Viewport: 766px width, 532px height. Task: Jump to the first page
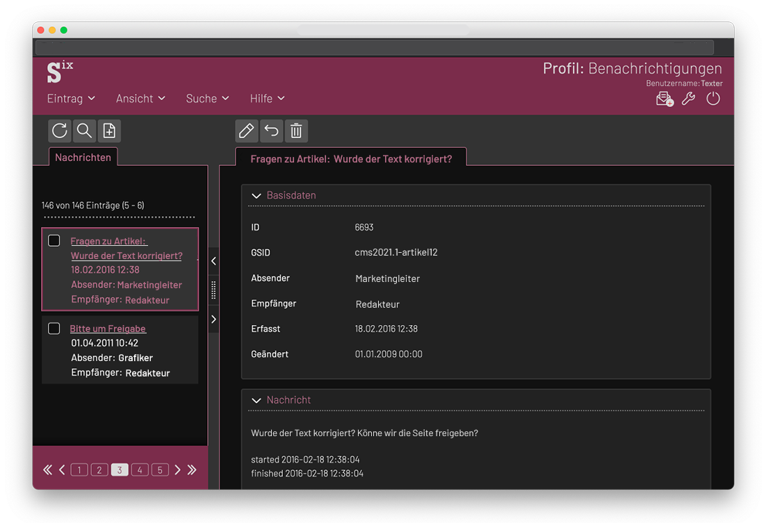pos(47,469)
